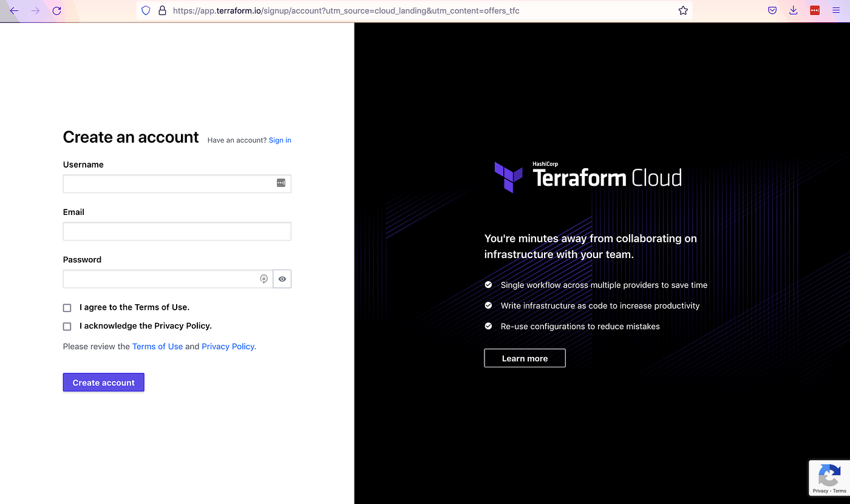
Task: Click the tracking protection shield icon
Action: click(x=145, y=10)
